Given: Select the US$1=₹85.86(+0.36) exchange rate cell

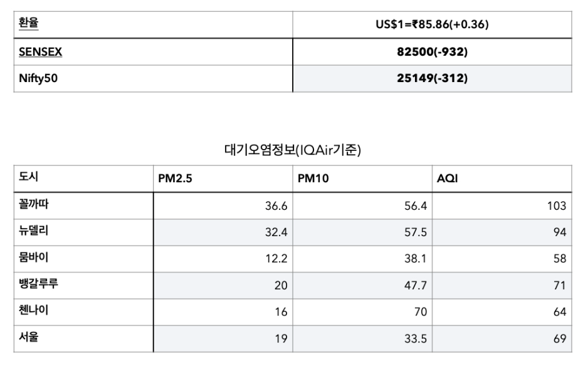Looking at the screenshot, I should click(431, 25).
